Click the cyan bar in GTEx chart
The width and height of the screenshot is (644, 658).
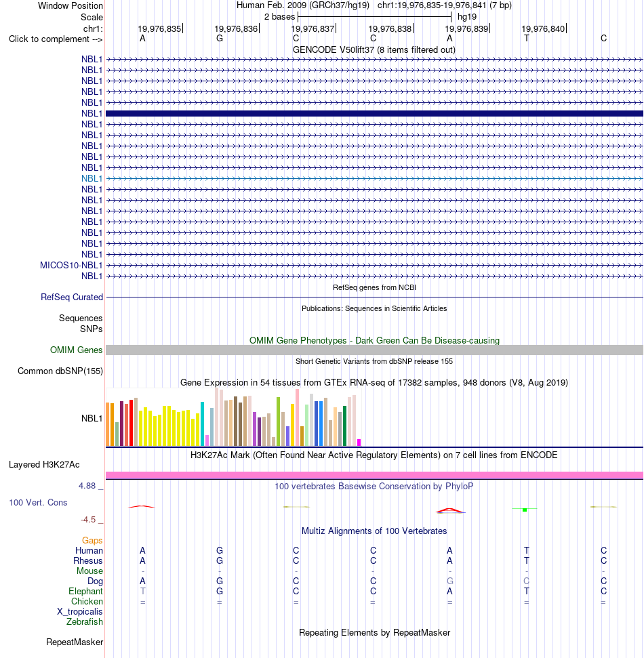[x=203, y=424]
